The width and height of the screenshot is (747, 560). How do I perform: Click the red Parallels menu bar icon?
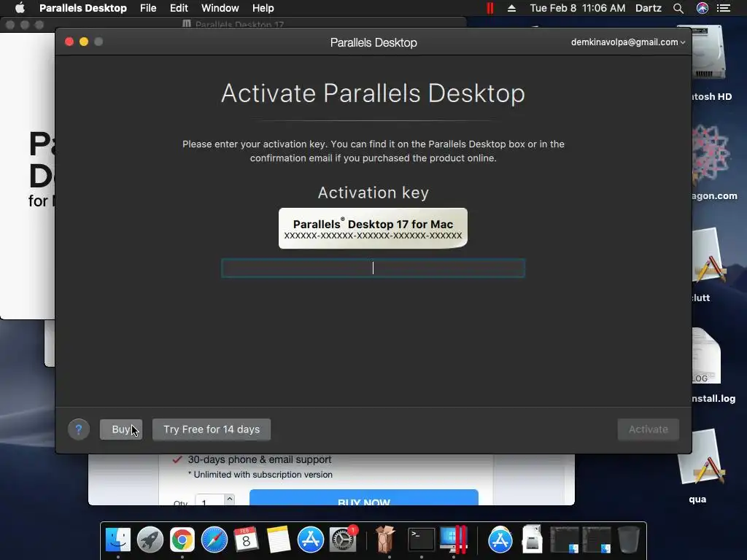[489, 8]
